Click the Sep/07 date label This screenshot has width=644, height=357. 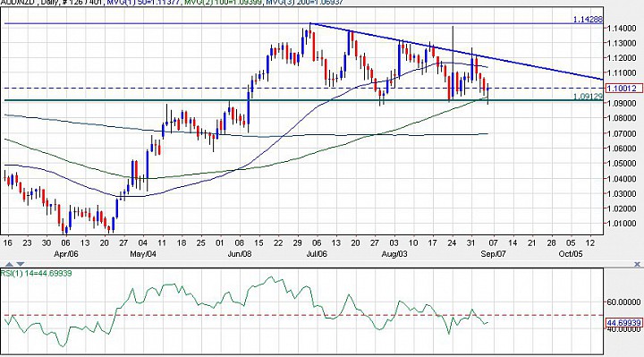pos(493,254)
